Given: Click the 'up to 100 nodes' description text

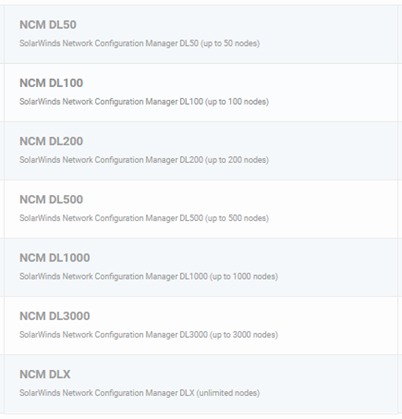Looking at the screenshot, I should coord(144,102).
